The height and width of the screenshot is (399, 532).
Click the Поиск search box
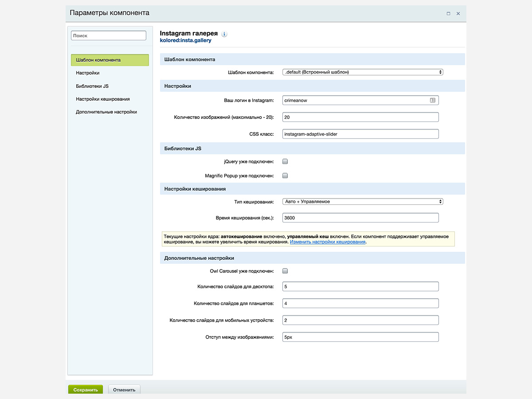pos(108,35)
